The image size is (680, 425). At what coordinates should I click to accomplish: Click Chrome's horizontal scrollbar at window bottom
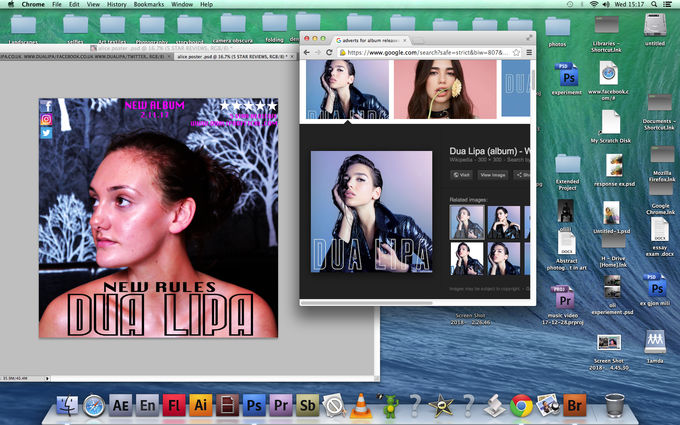tap(367, 303)
